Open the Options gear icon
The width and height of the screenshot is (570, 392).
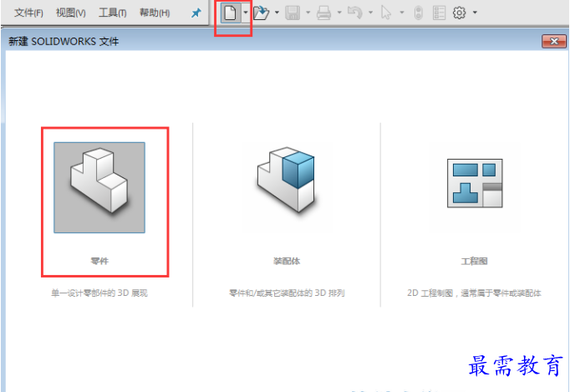pos(460,13)
